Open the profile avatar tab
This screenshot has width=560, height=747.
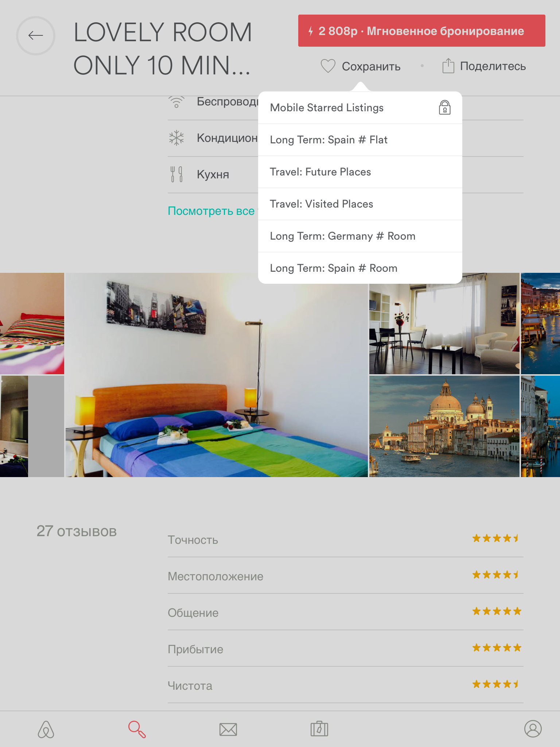pyautogui.click(x=533, y=729)
